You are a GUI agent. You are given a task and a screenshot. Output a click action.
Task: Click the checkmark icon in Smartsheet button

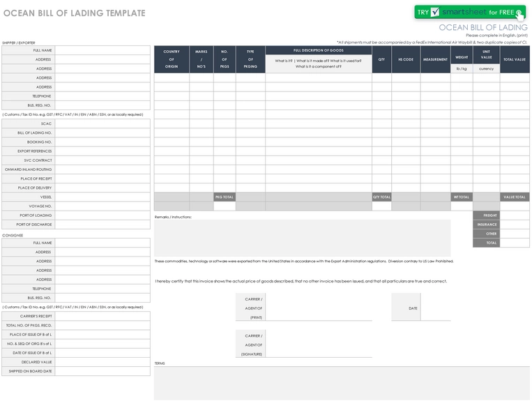pyautogui.click(x=435, y=13)
